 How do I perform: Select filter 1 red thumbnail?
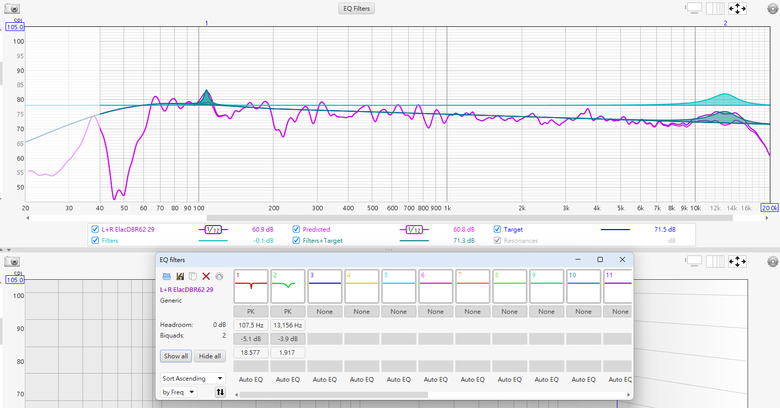pyautogui.click(x=251, y=286)
